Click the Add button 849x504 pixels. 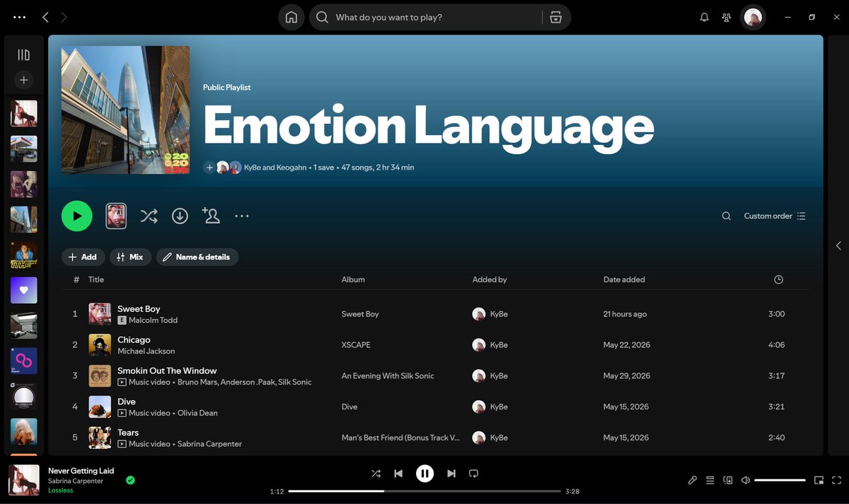point(83,257)
